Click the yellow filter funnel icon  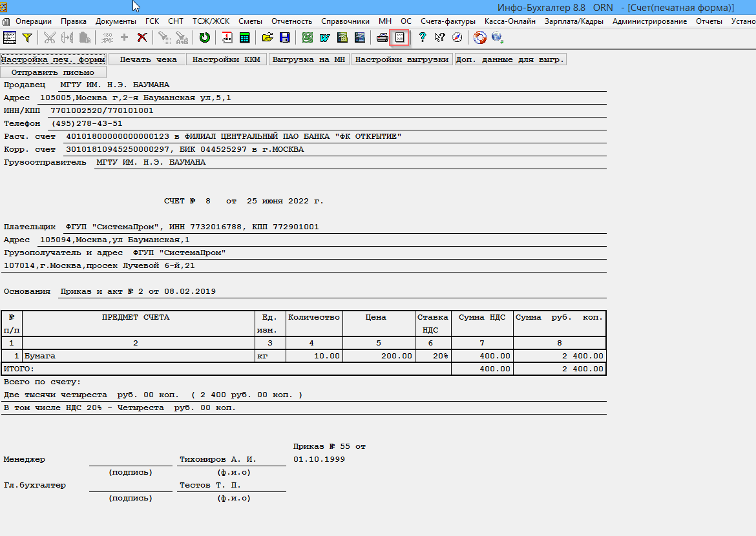(x=28, y=37)
